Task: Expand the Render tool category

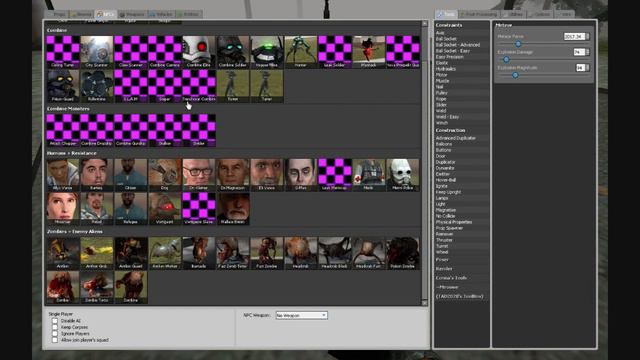Action: [444, 269]
